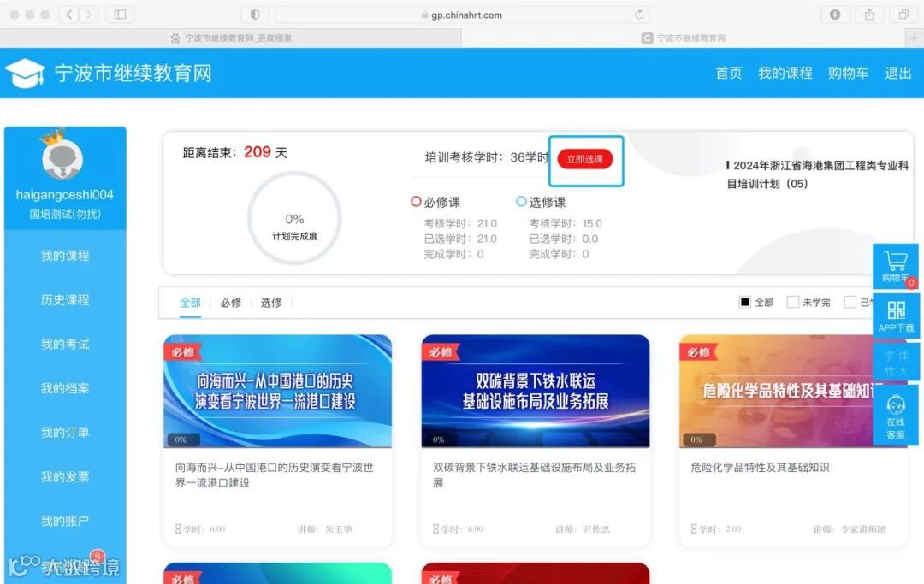Screen dimensions: 924x584
Task: Toggle the Safari sidebar icon
Action: [x=120, y=15]
